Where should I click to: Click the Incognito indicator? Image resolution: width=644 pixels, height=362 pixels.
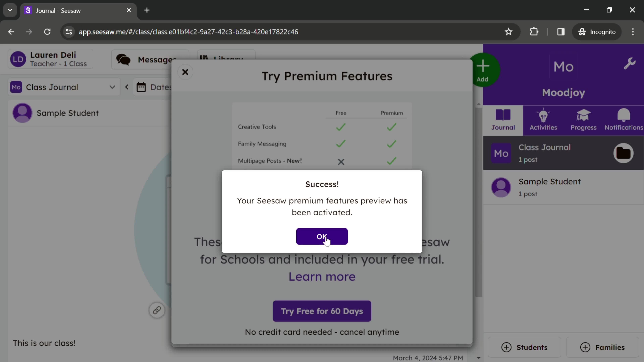click(x=597, y=32)
